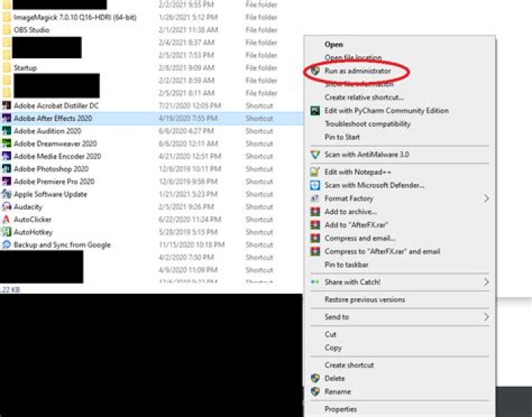
Task: Click the Notepad++ icon in context menu
Action: pyautogui.click(x=316, y=172)
